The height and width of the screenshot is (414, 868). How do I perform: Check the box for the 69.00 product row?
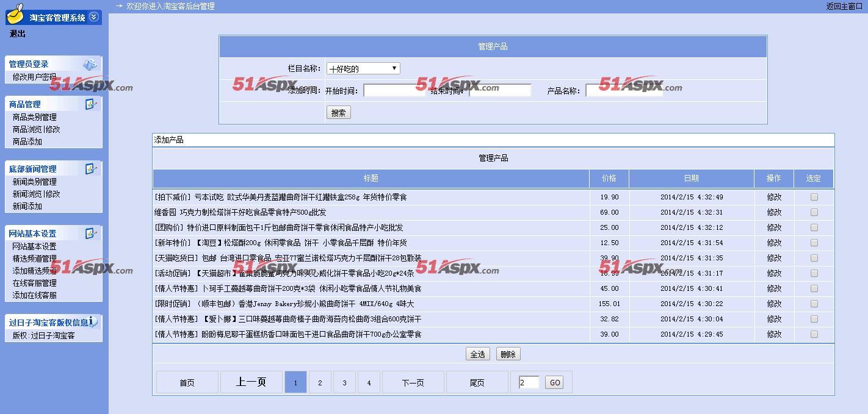point(814,212)
